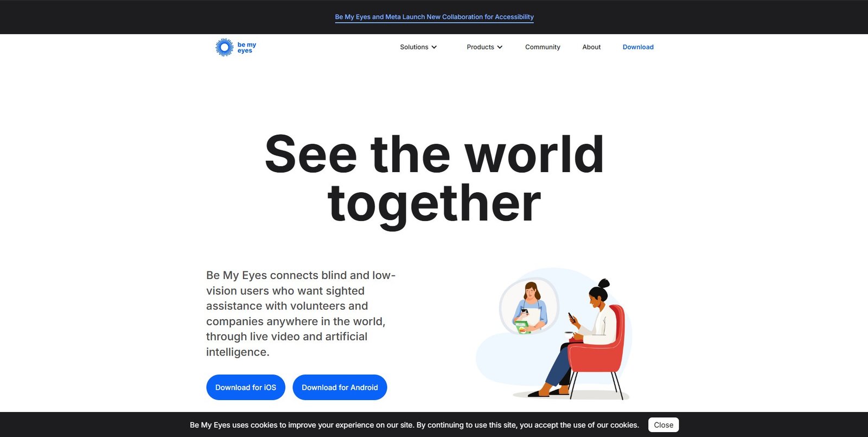Expand the Products menu chevron
Viewport: 868px width, 437px height.
(x=500, y=47)
